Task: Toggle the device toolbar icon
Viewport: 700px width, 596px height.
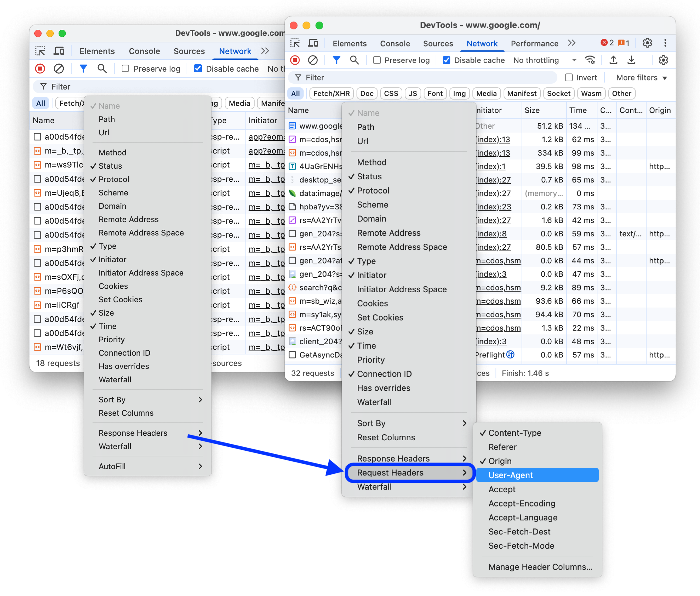Action: [x=313, y=43]
